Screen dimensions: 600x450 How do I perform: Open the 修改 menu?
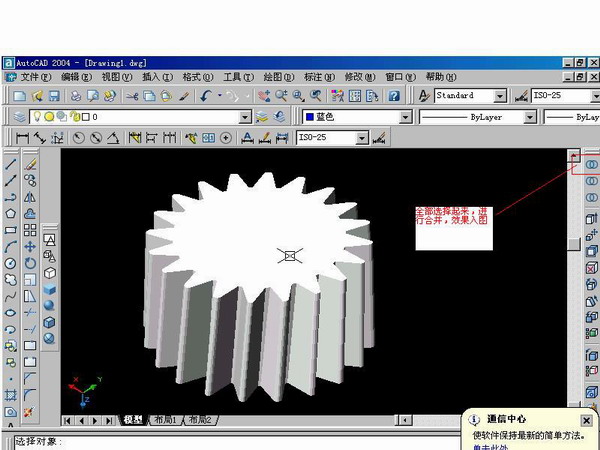(x=360, y=77)
